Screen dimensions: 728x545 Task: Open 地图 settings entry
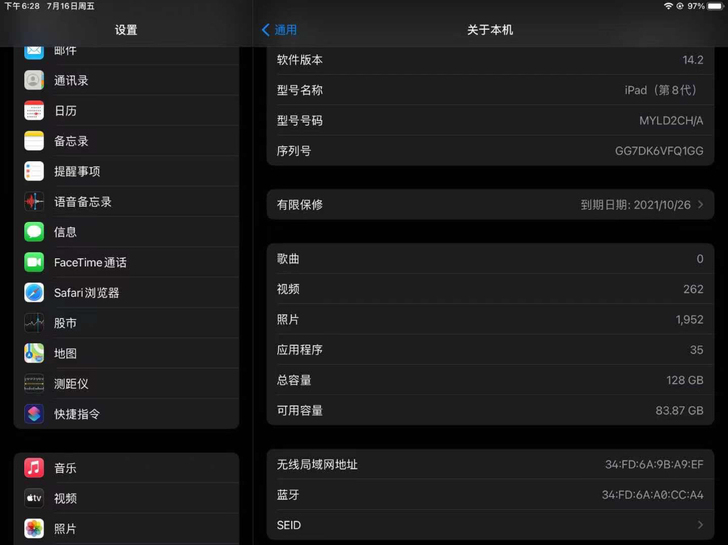coord(126,353)
